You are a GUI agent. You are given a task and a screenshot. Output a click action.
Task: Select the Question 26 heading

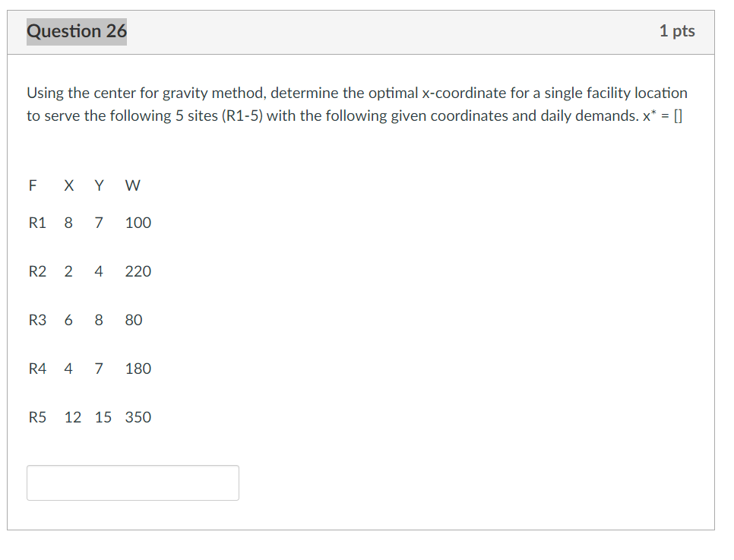[x=76, y=32]
